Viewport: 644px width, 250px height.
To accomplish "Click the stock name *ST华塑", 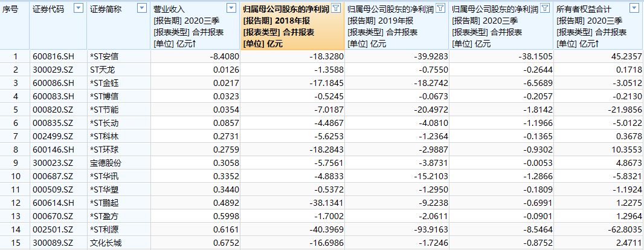I will coord(105,190).
